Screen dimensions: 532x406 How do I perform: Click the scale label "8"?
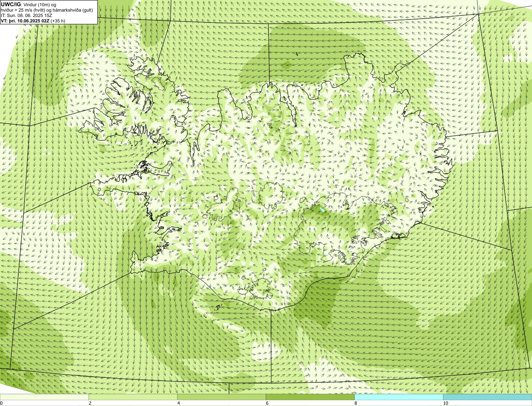click(355, 403)
